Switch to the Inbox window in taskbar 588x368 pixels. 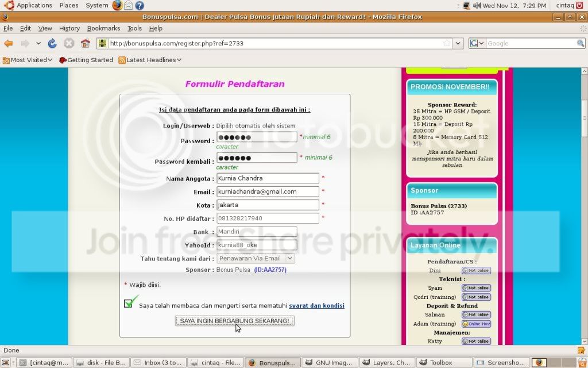click(x=157, y=363)
